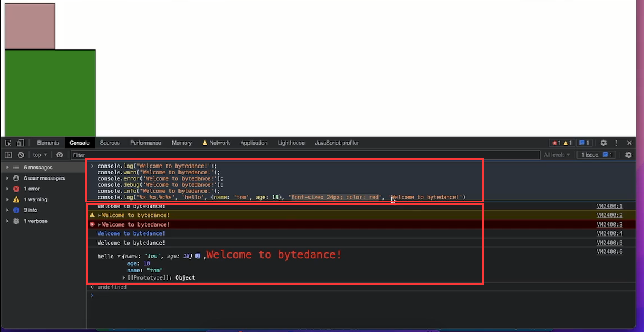
Task: Open the 1 issue indicator
Action: [597, 155]
